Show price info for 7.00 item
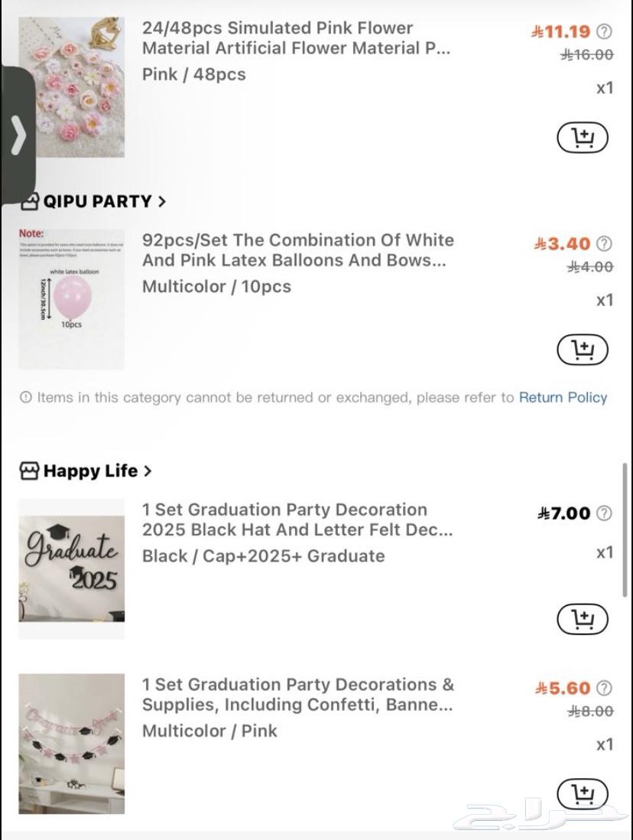This screenshot has width=633, height=840. click(x=604, y=513)
